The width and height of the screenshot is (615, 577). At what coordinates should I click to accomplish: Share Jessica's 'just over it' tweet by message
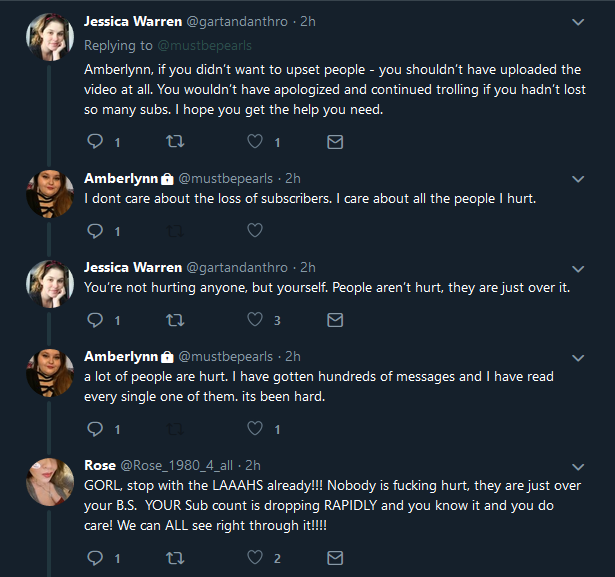click(x=335, y=320)
